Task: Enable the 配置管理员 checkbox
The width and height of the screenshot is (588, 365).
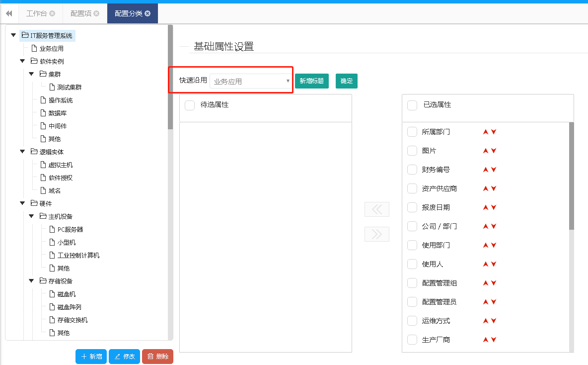Action: tap(412, 302)
